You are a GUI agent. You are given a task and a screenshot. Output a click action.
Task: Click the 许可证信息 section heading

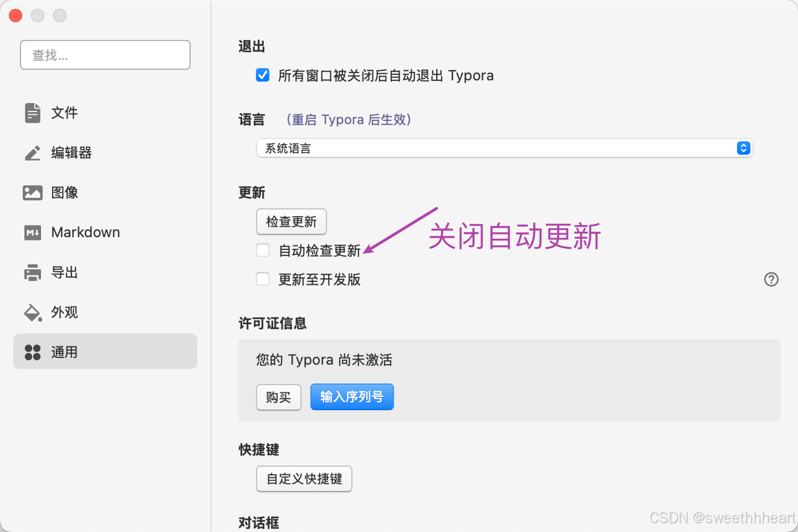(x=273, y=324)
